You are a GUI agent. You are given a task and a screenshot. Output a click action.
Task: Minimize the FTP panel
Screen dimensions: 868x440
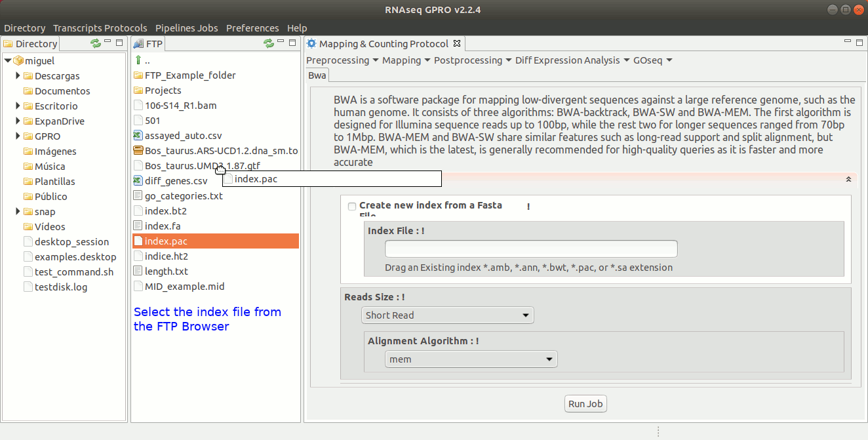coord(281,43)
